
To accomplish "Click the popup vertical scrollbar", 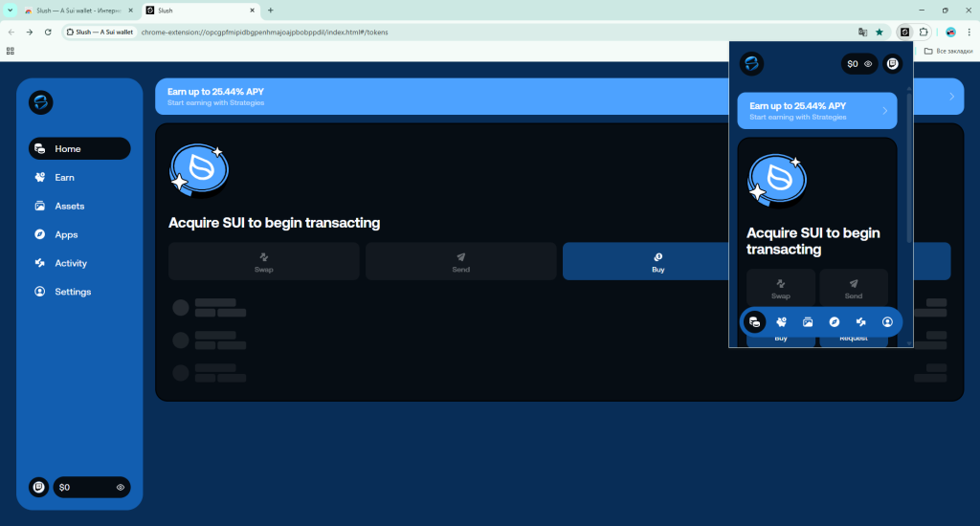I will pos(909,167).
